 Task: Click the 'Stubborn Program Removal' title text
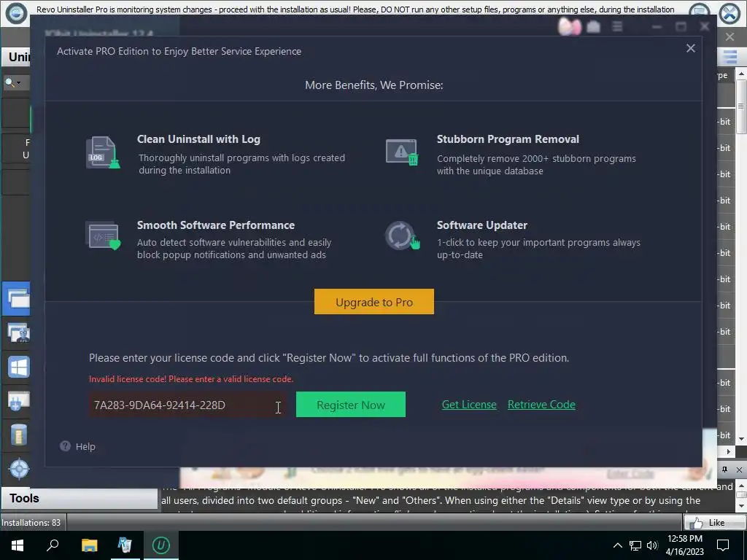click(x=508, y=139)
